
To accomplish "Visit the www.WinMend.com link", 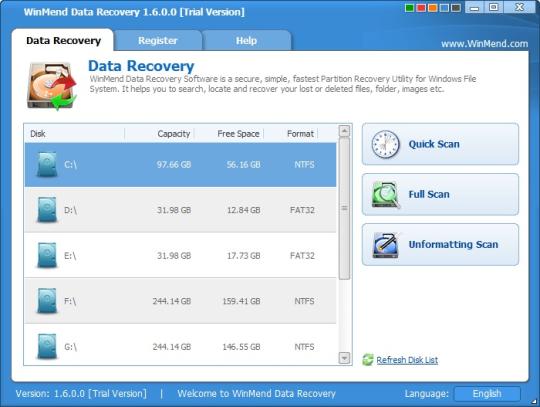I will tap(484, 44).
